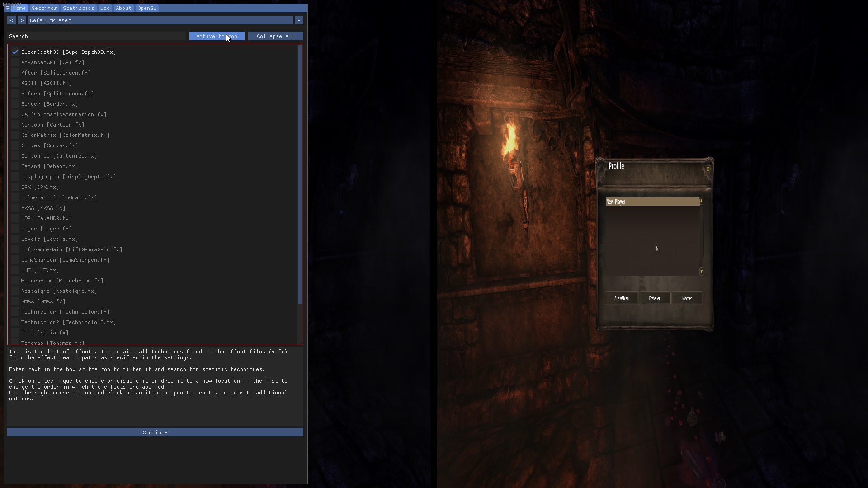This screenshot has height=488, width=868.
Task: Click the profile list scroll-down arrow
Action: (x=701, y=272)
